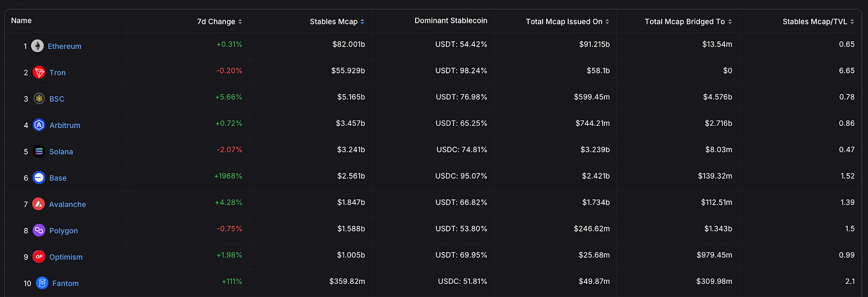Go to the Avalanche chain page
Viewport: 868px width, 297px height.
coord(67,204)
